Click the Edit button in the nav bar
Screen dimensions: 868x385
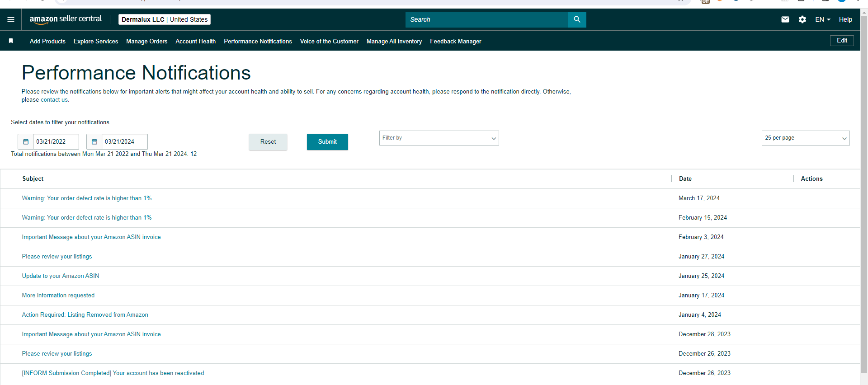click(842, 41)
